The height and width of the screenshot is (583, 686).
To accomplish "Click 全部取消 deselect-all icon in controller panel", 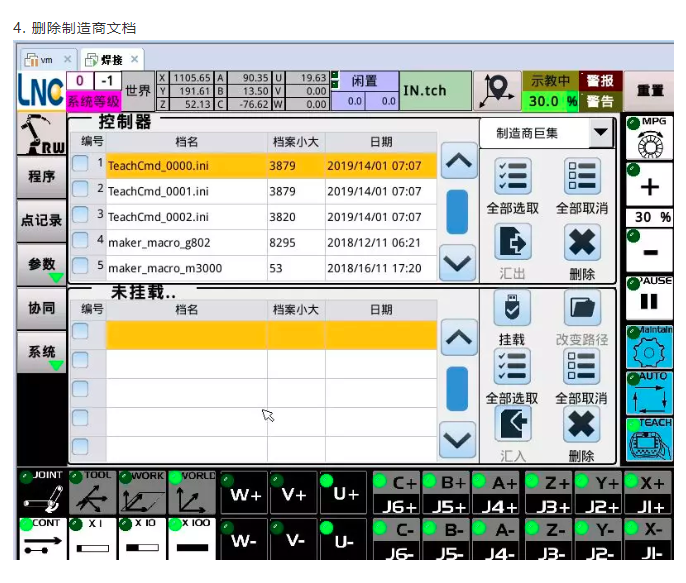I will (581, 178).
